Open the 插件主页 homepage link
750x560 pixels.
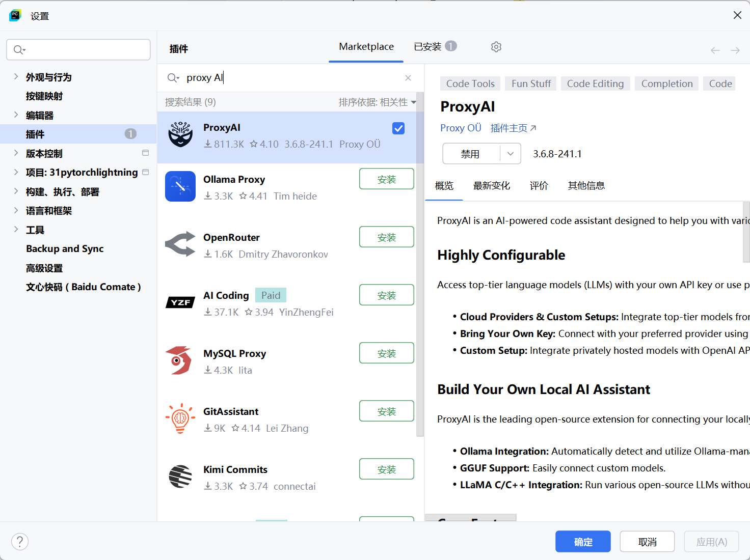pos(513,128)
